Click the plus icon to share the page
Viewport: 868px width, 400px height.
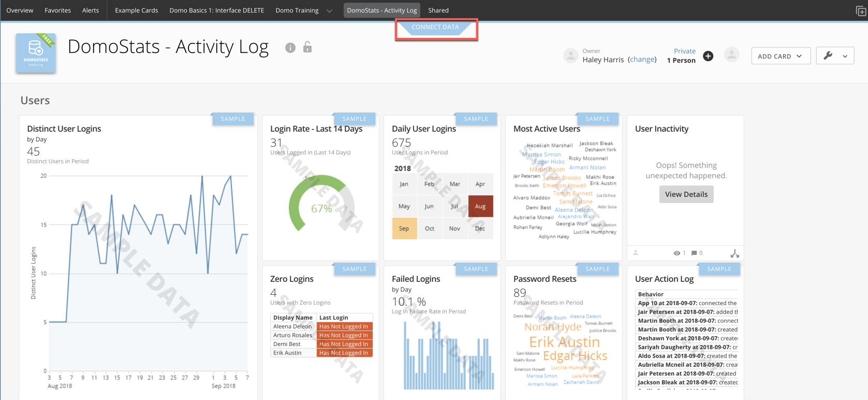[x=708, y=56]
